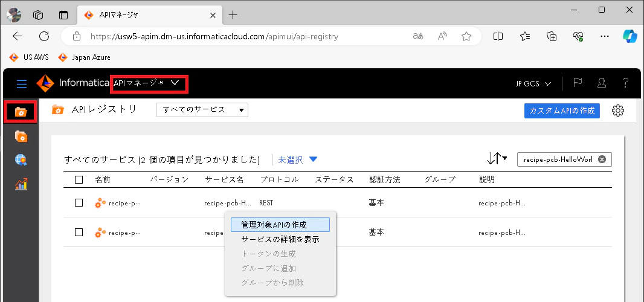The image size is (644, 302).
Task: Click the 説明 column header
Action: 487,179
